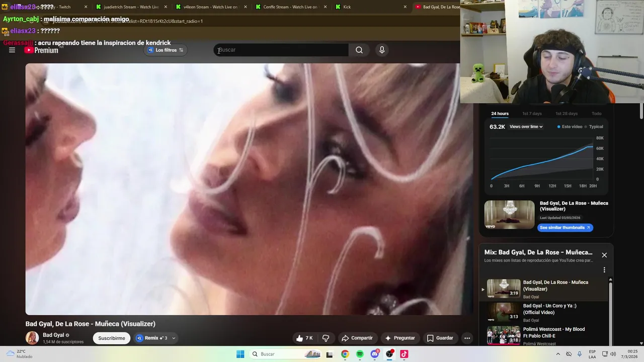Switch to the Todo stats tab
The width and height of the screenshot is (644, 362).
[x=596, y=114]
